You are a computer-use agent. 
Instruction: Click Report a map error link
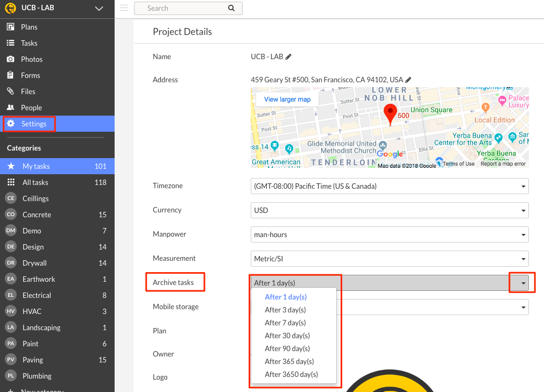click(x=503, y=163)
